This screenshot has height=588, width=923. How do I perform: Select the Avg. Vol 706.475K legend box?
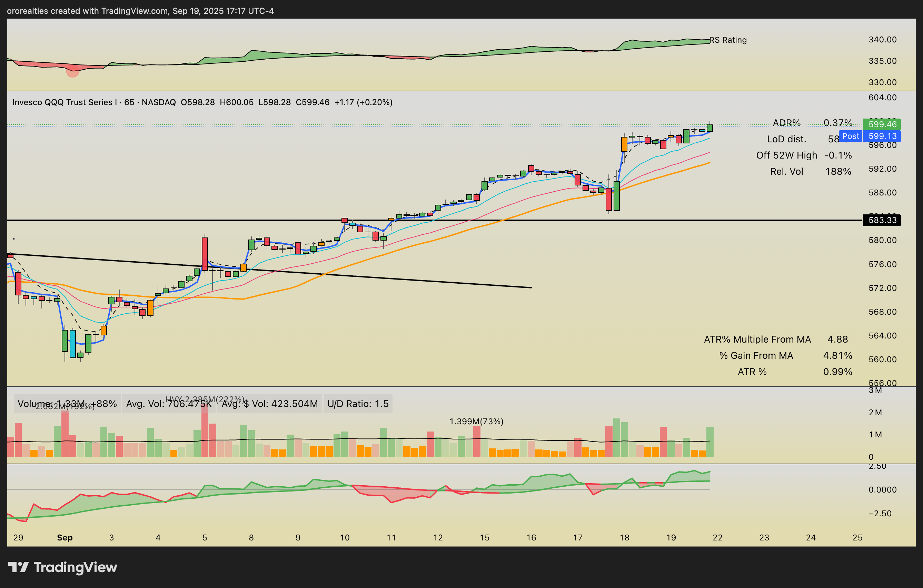point(169,404)
